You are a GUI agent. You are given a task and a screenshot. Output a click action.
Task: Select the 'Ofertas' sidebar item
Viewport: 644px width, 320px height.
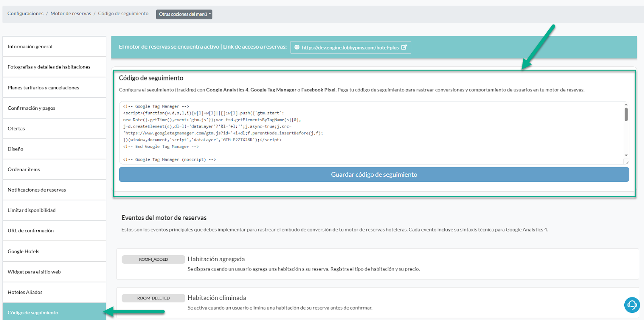tap(16, 129)
